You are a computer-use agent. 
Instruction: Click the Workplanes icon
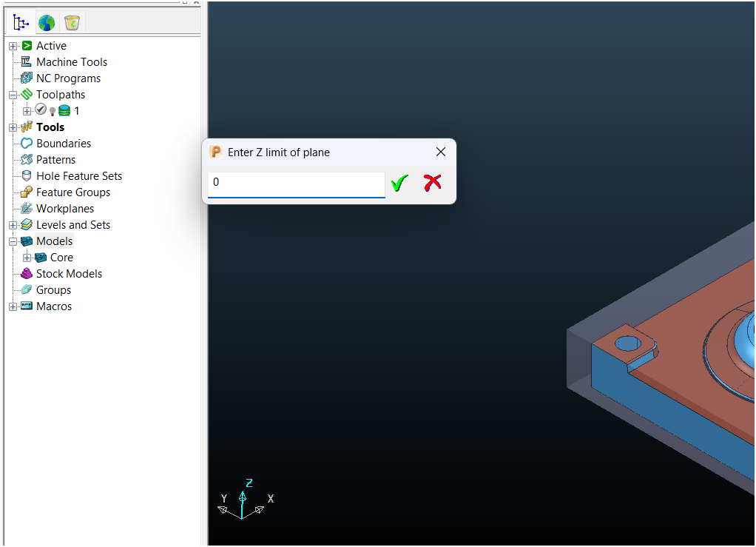click(27, 209)
